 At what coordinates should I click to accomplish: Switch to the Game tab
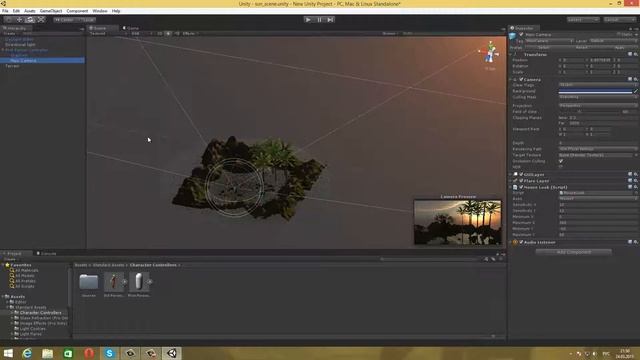(x=131, y=28)
